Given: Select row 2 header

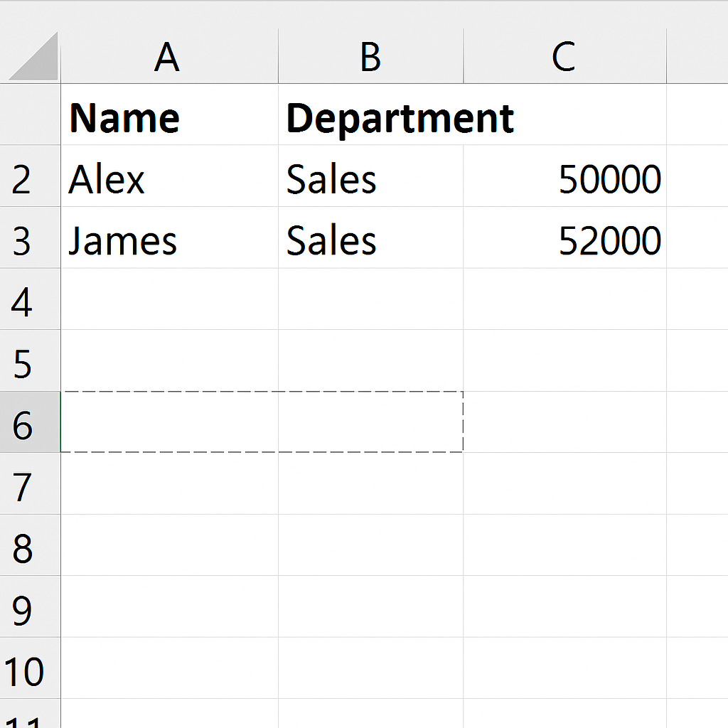Looking at the screenshot, I should 23,179.
